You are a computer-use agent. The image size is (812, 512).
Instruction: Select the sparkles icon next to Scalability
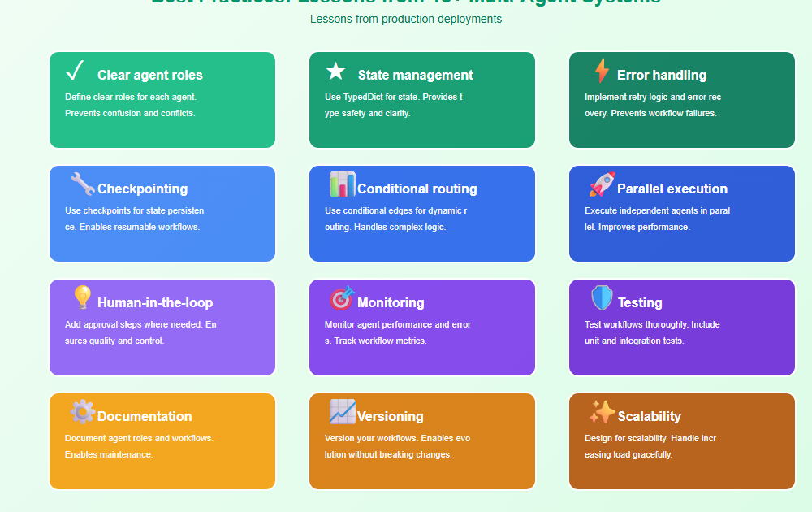602,412
